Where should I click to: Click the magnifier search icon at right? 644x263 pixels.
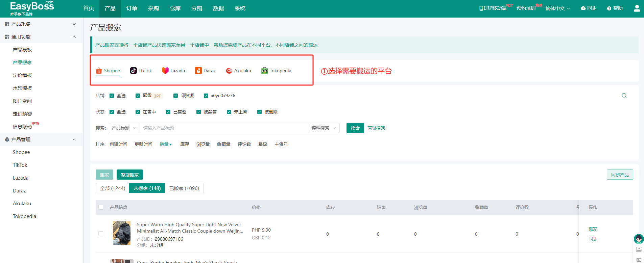[624, 96]
